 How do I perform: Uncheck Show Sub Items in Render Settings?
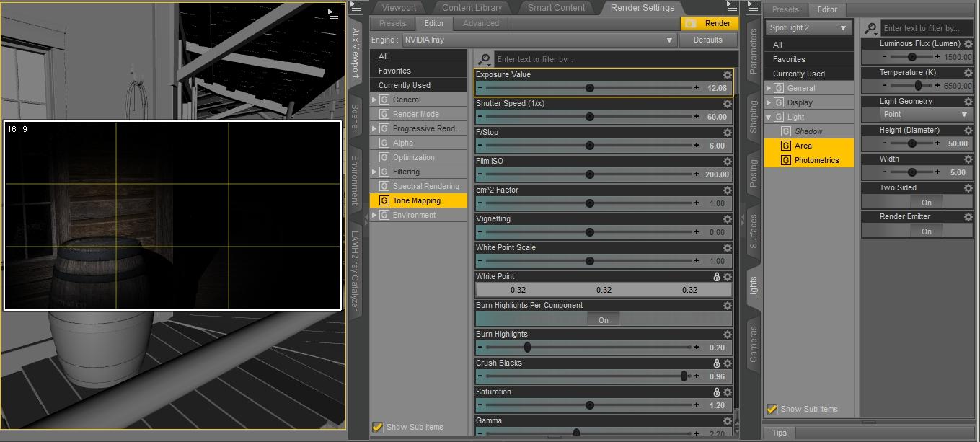pos(377,427)
